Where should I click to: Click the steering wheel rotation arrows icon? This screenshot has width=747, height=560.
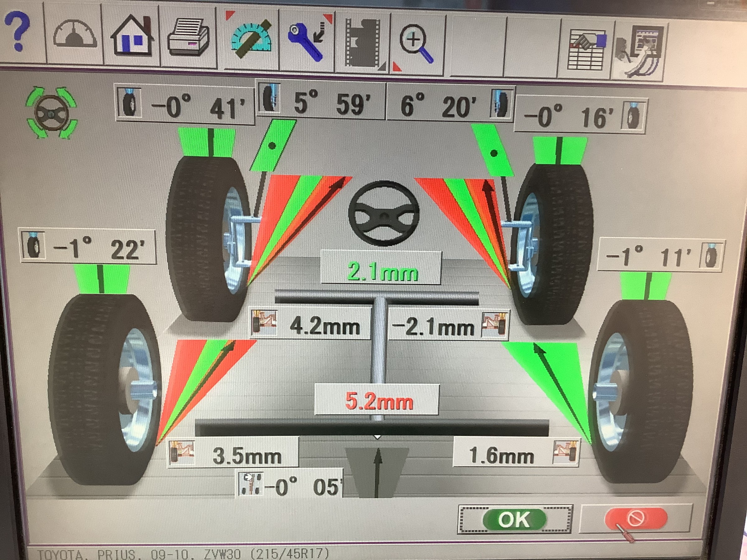[52, 112]
